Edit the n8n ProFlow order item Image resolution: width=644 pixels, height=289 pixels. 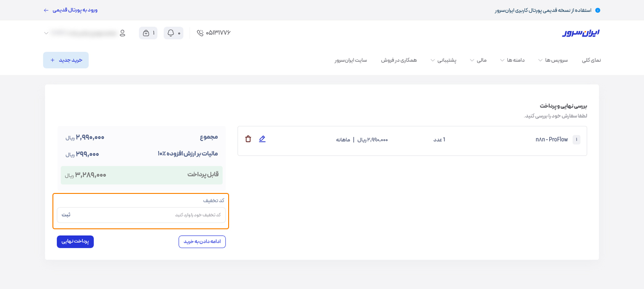262,139
